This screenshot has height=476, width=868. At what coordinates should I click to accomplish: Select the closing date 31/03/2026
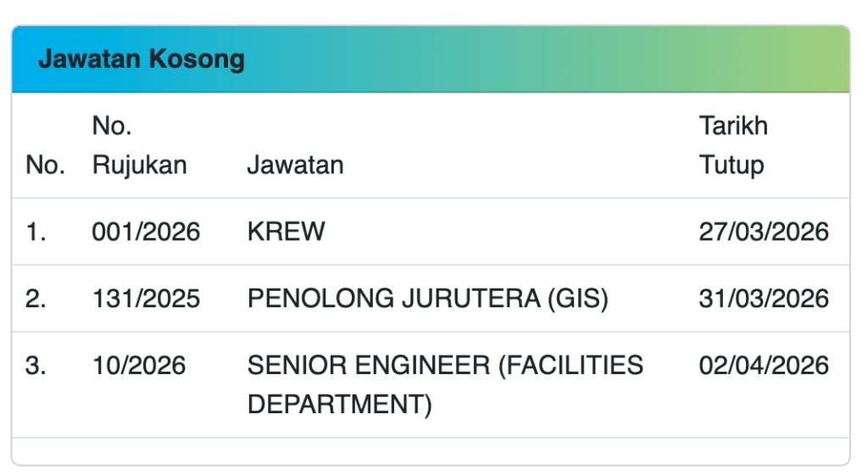(x=764, y=299)
